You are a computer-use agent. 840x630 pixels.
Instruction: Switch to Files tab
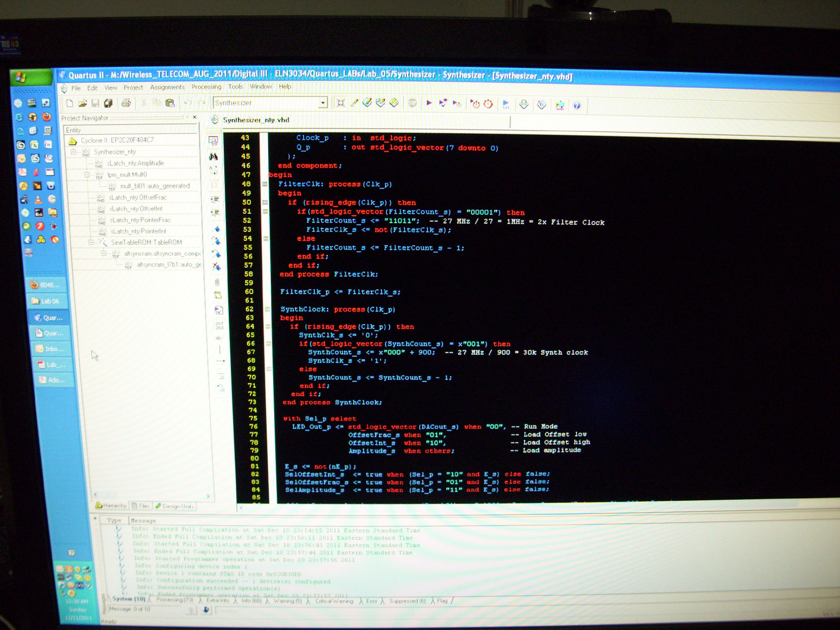(x=141, y=506)
